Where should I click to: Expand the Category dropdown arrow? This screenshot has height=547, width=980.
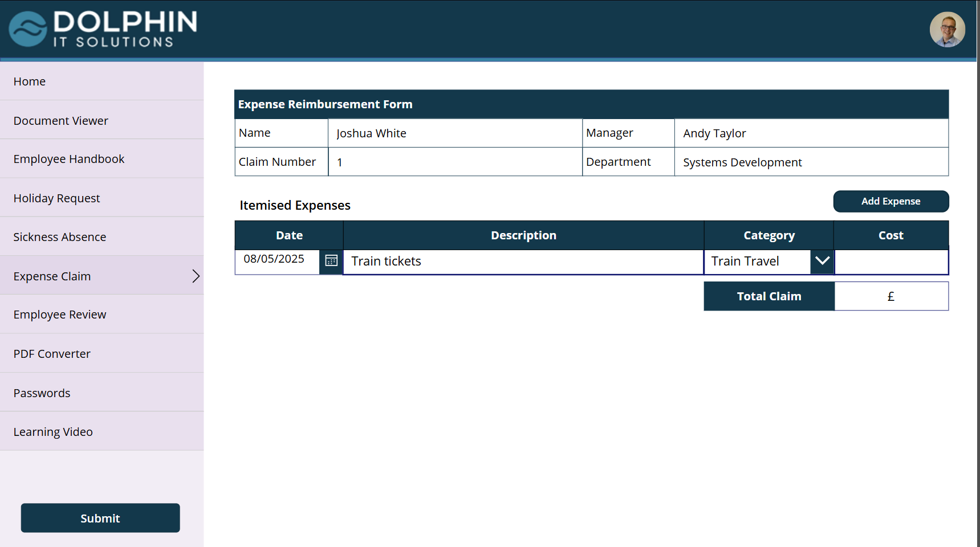click(x=822, y=261)
